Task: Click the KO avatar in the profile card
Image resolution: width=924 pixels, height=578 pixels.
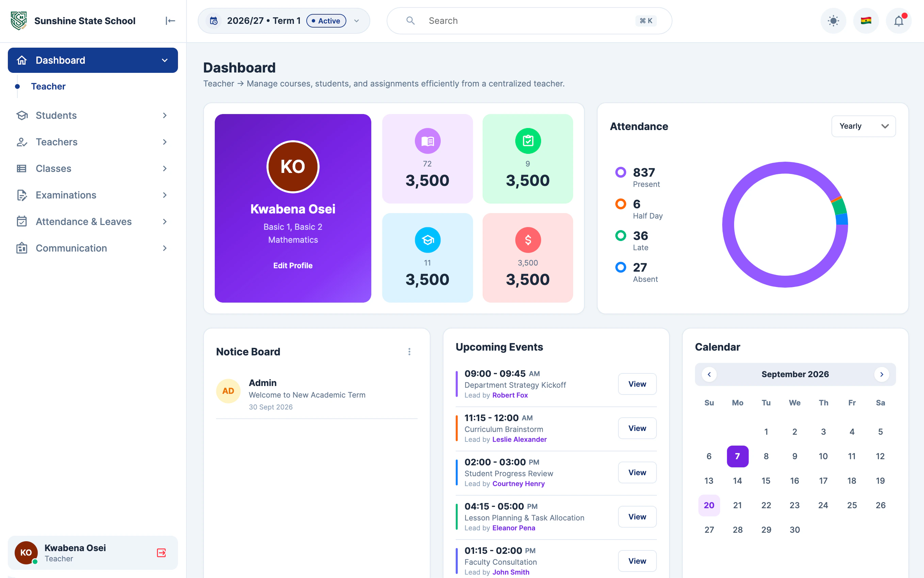Action: (293, 167)
